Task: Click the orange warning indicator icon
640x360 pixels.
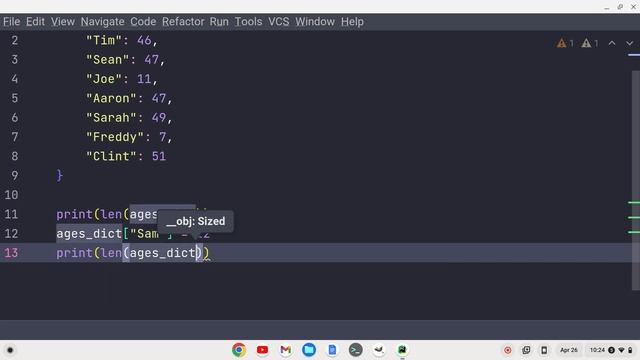Action: coord(562,43)
